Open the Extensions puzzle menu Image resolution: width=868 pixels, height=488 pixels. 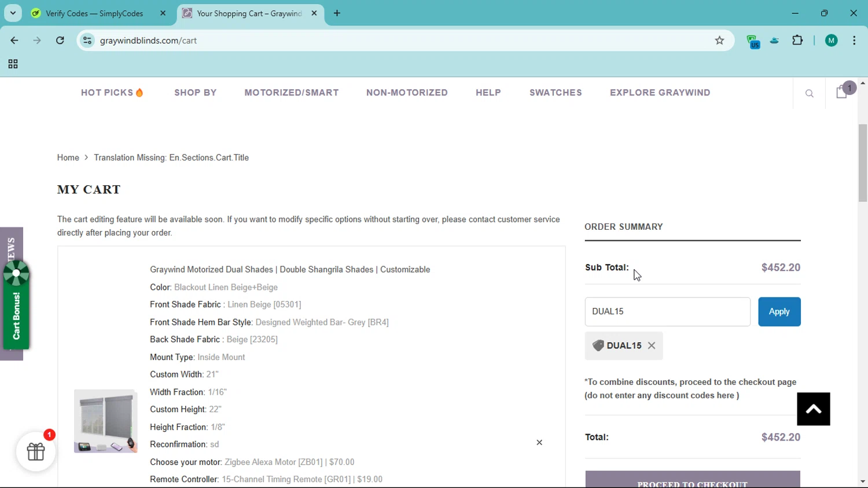click(797, 41)
